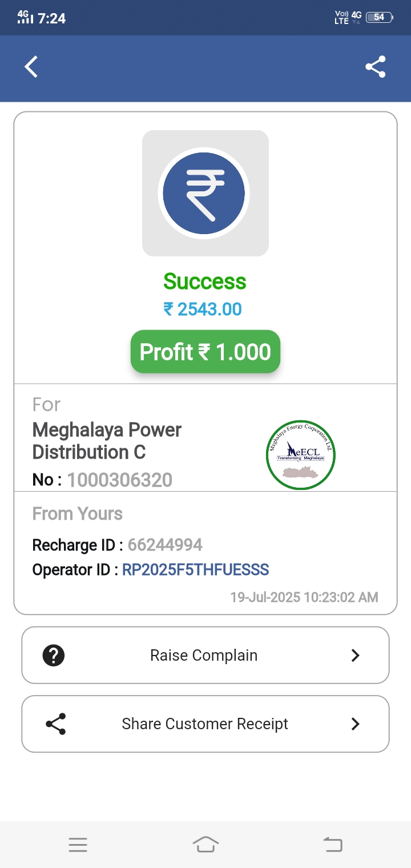Tap the question mark help icon
The image size is (411, 868).
point(54,655)
